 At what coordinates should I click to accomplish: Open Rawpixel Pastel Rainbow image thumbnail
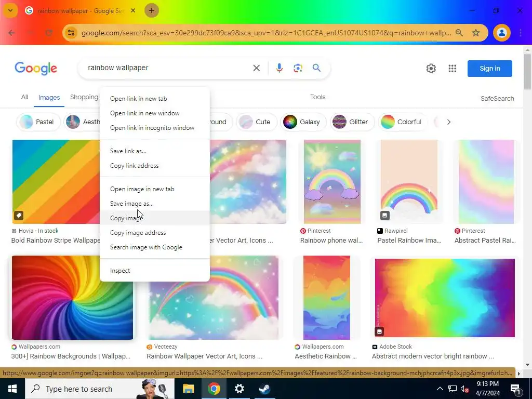pos(409,182)
